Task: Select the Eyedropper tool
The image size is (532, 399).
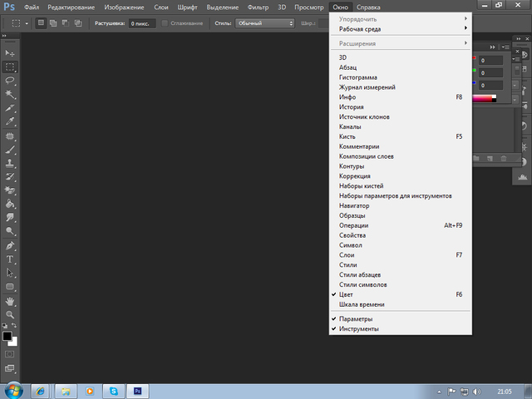Action: 10,121
